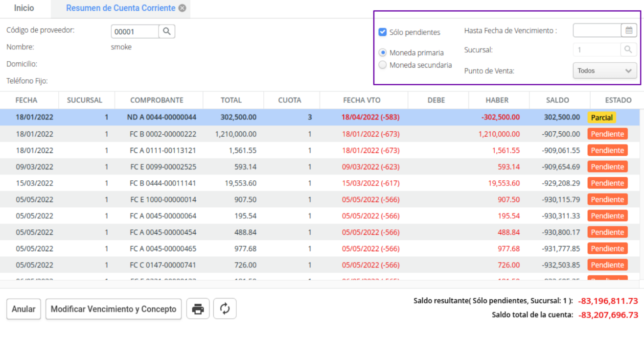Screen dimensions: 644x337
Task: Click the supplier code search magnifier icon
Action: point(167,31)
